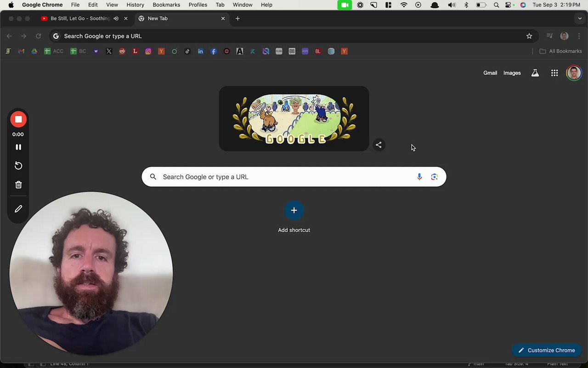Open the Reddit bookmark
The width and height of the screenshot is (588, 368).
tap(122, 51)
